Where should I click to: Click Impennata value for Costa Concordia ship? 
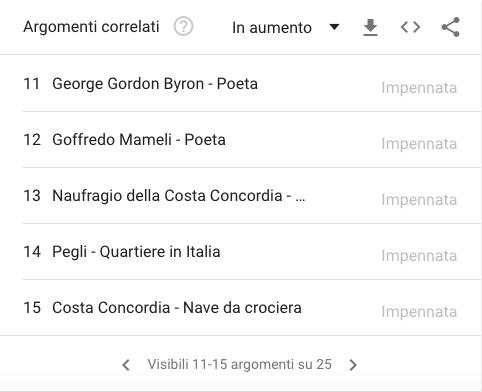pos(419,312)
